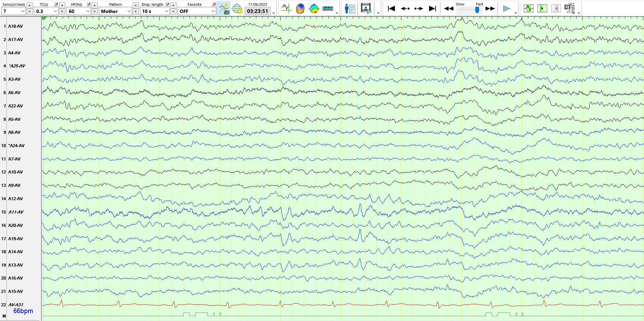Image resolution: width=644 pixels, height=321 pixels.
Task: Select channel label *A25-AV
Action: pos(17,66)
